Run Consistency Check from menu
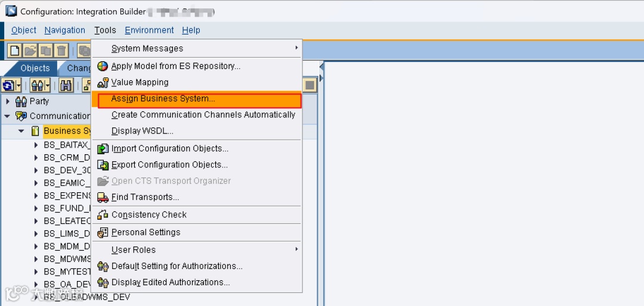 click(x=196, y=214)
